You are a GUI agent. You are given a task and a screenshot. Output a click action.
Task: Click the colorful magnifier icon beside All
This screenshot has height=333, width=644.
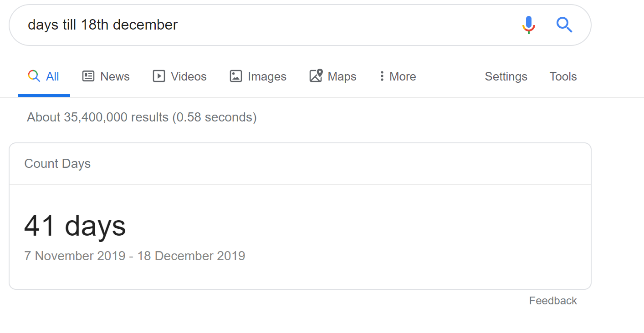pyautogui.click(x=34, y=76)
